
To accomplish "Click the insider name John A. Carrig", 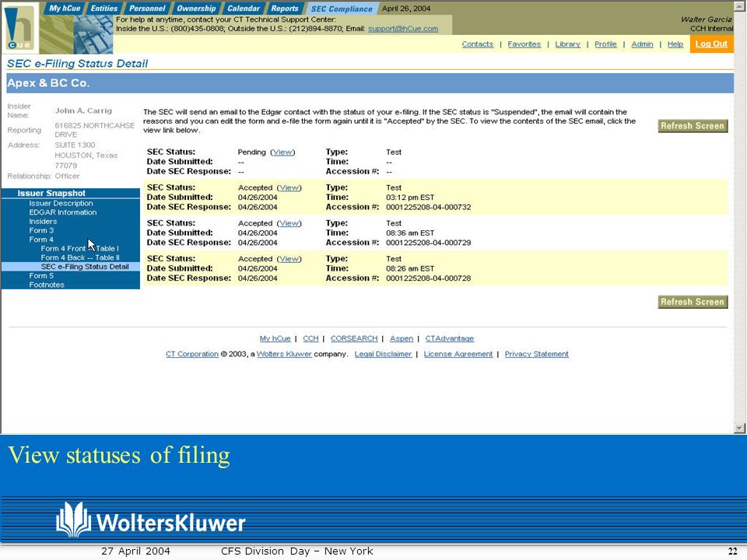I will click(83, 110).
